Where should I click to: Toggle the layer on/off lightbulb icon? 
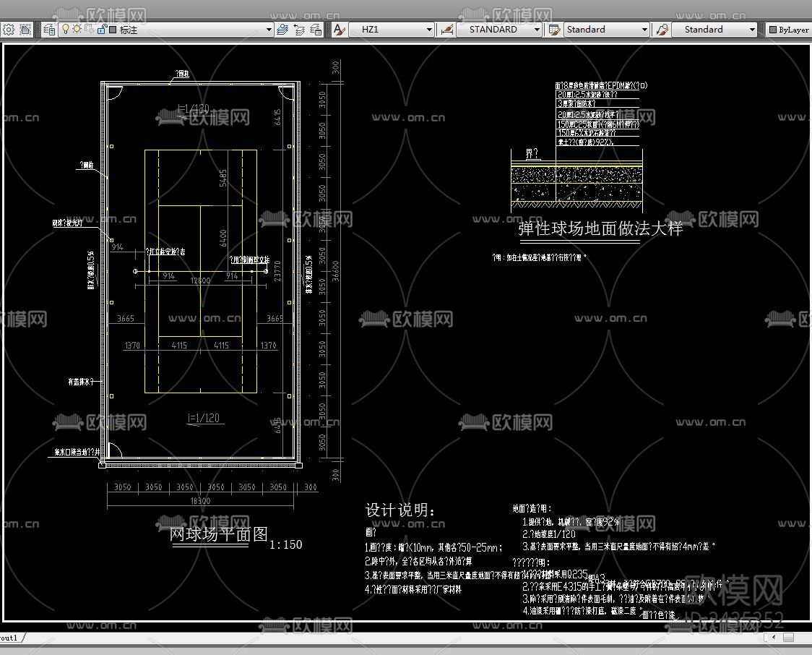(x=66, y=29)
